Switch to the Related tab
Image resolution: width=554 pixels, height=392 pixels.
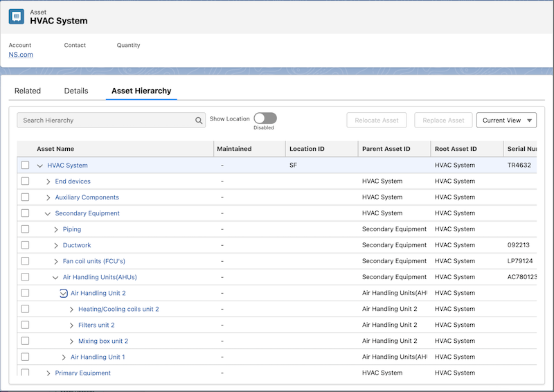(28, 91)
